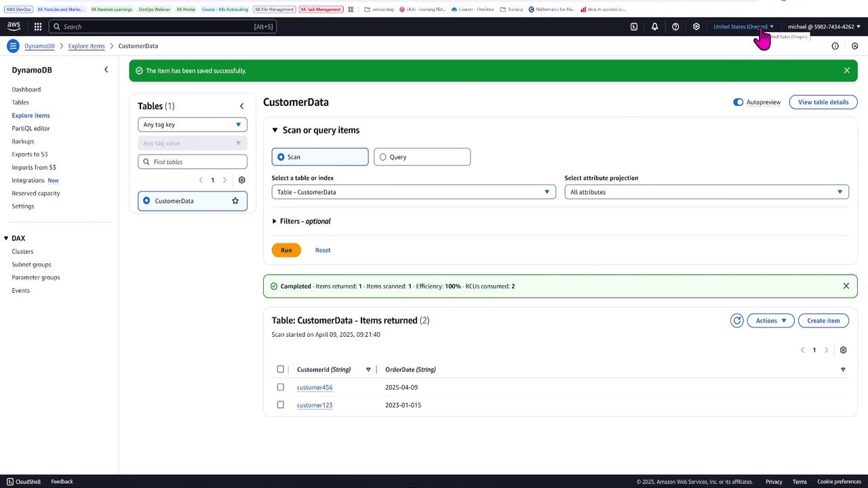Click the Create item button
Image resolution: width=868 pixels, height=488 pixels.
point(823,321)
